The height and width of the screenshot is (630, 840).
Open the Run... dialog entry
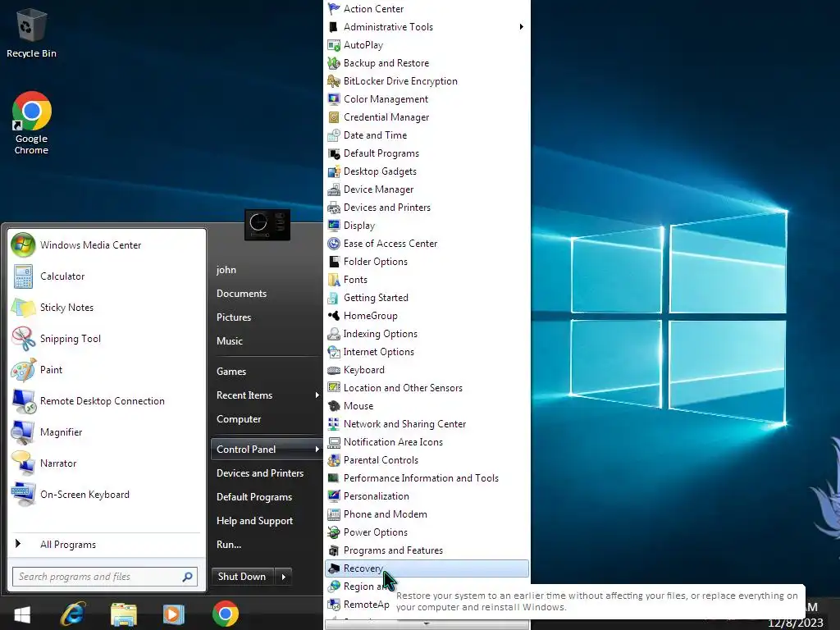tap(229, 545)
